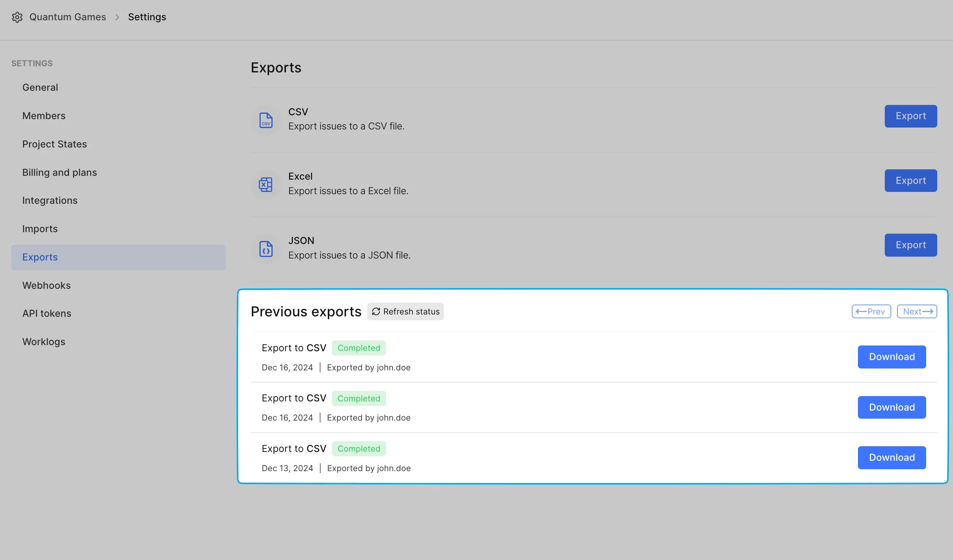Viewport: 953px width, 560px height.
Task: Navigate to Billing and plans settings
Action: pyautogui.click(x=59, y=172)
